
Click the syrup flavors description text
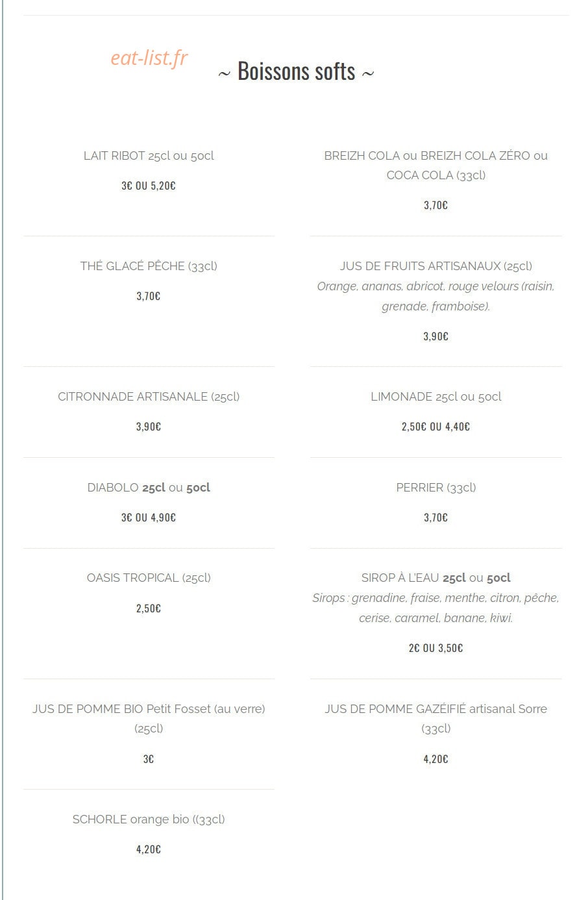(435, 608)
